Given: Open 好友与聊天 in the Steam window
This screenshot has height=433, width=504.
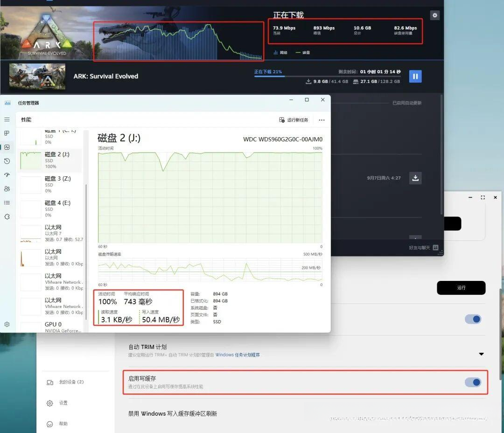Looking at the screenshot, I should (423, 247).
